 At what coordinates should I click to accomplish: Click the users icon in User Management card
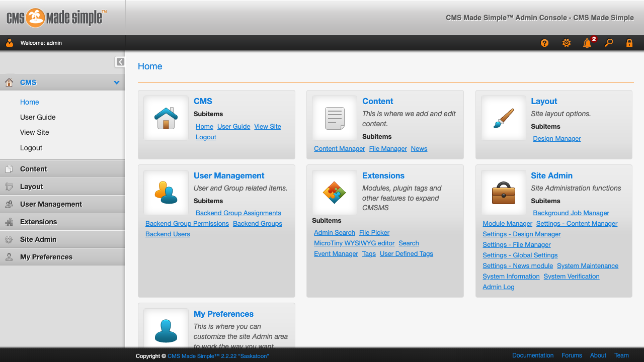tap(166, 193)
